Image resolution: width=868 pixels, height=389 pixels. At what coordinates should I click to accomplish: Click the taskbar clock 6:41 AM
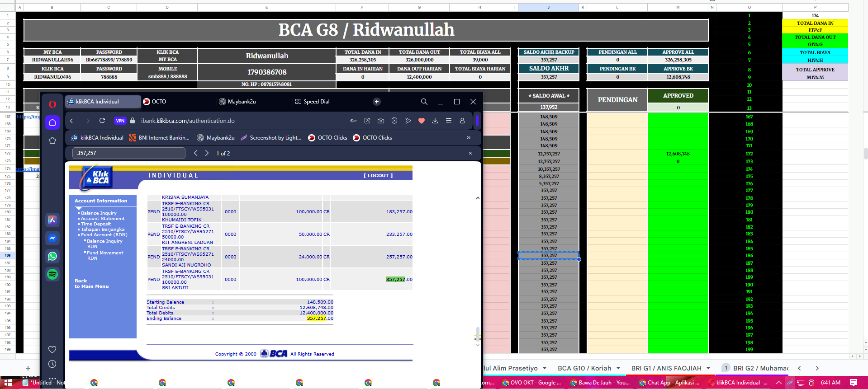[830, 383]
